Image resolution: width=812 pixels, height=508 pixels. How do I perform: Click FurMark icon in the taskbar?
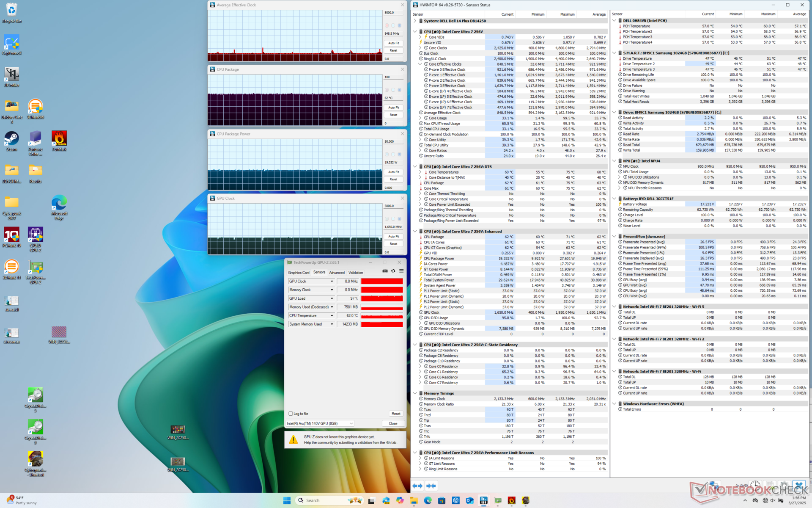point(512,500)
